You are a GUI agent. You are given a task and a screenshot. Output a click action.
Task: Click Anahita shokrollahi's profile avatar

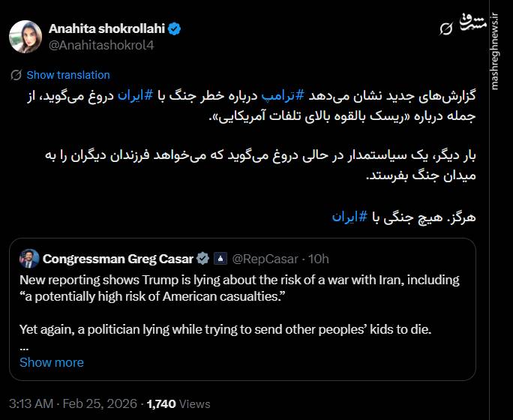25,37
